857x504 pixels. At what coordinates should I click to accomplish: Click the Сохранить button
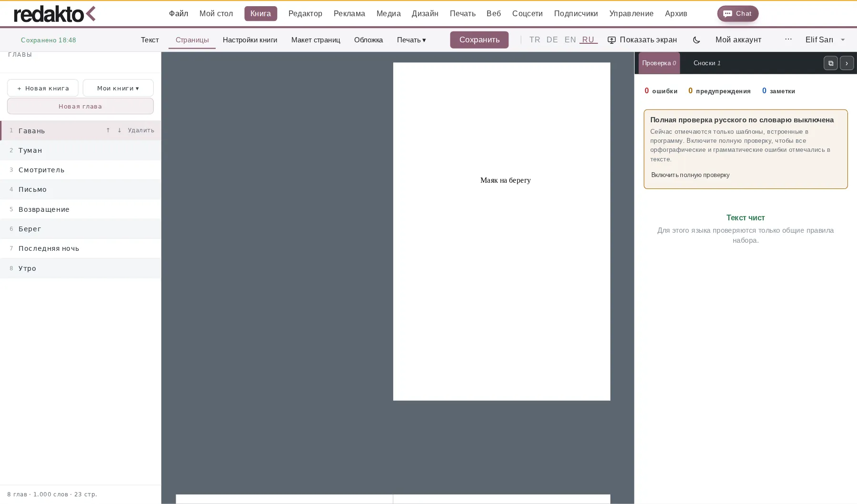tap(479, 40)
